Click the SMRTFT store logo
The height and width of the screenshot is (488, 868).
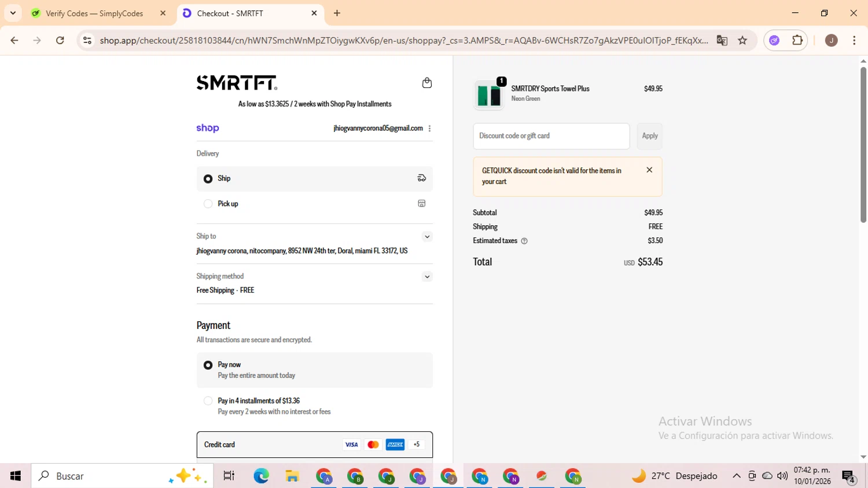pyautogui.click(x=237, y=83)
